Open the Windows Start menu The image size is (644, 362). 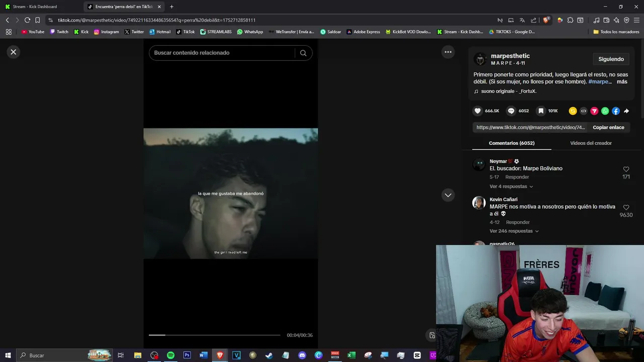tap(8, 355)
